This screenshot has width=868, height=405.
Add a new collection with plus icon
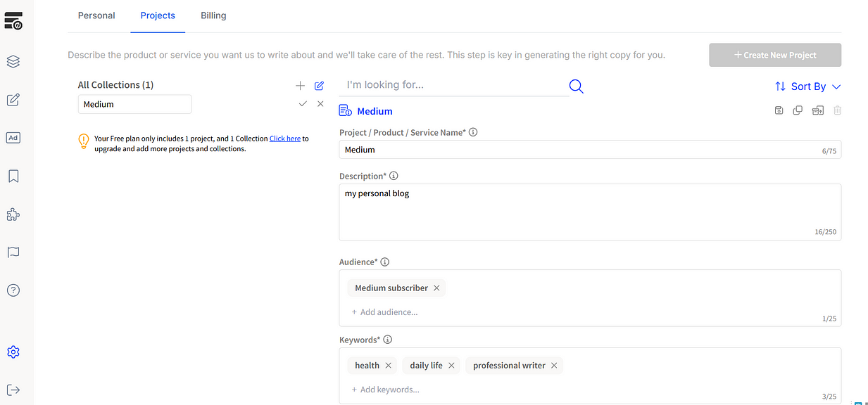tap(300, 86)
